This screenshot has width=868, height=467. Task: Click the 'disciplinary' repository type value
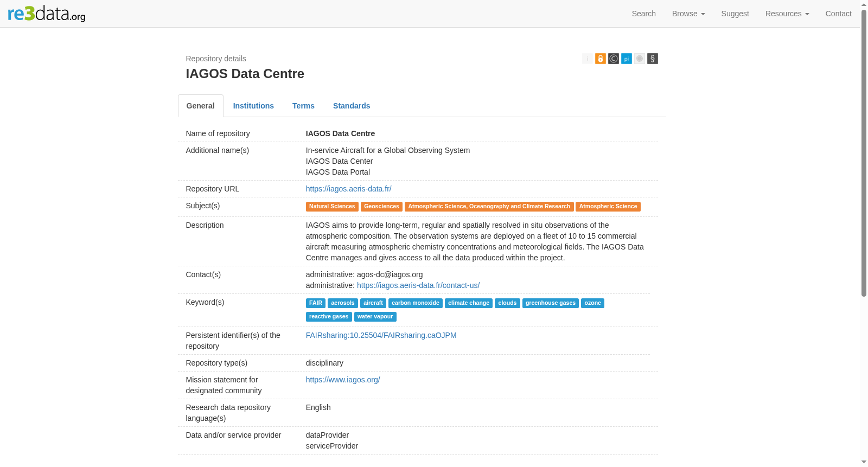[x=324, y=363]
